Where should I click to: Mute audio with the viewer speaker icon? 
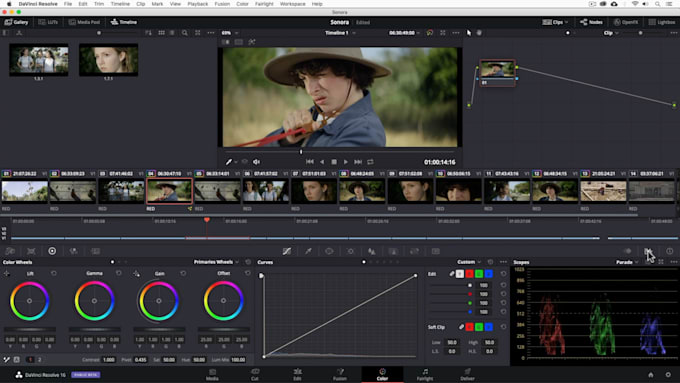click(x=256, y=162)
